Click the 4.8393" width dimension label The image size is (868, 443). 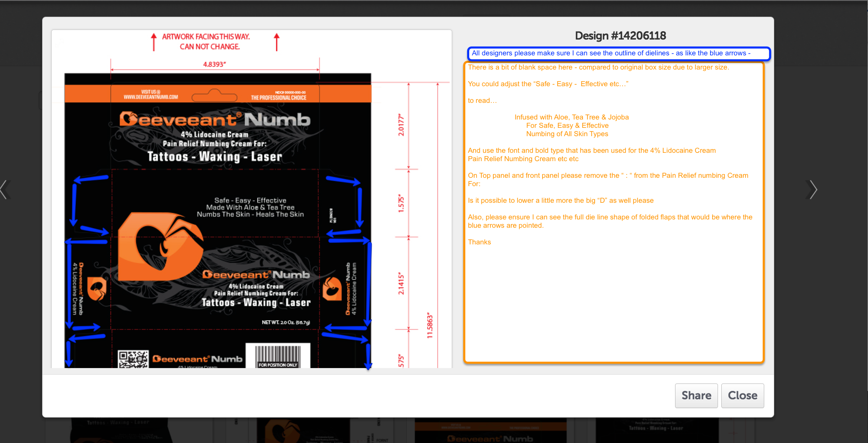click(x=215, y=64)
